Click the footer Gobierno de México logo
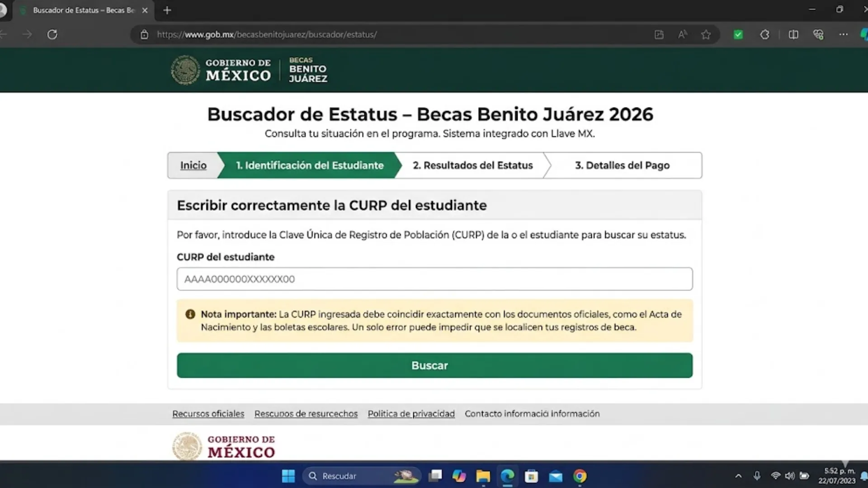Image resolution: width=868 pixels, height=488 pixels. 224,446
